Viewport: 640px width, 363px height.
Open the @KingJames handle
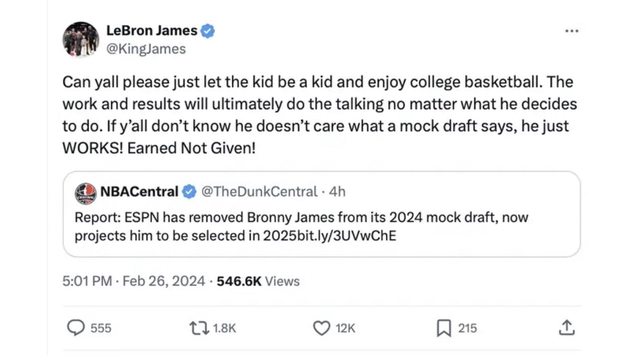[x=146, y=49]
